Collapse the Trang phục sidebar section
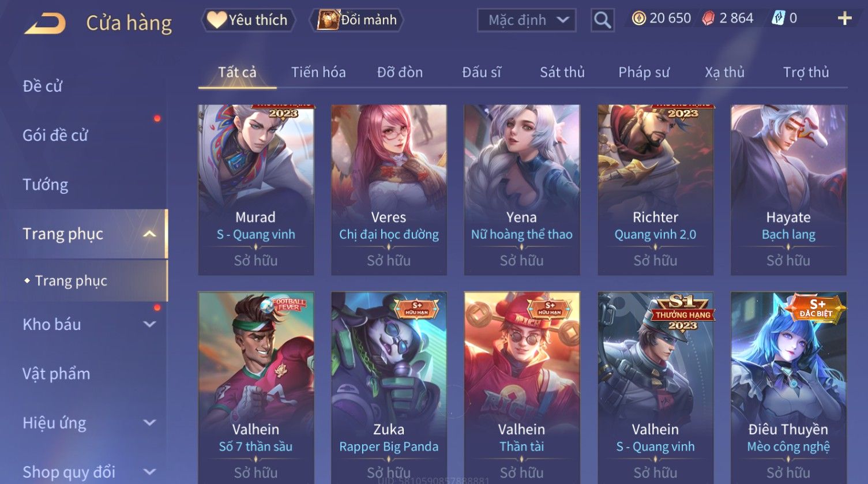The height and width of the screenshot is (484, 868). (149, 234)
